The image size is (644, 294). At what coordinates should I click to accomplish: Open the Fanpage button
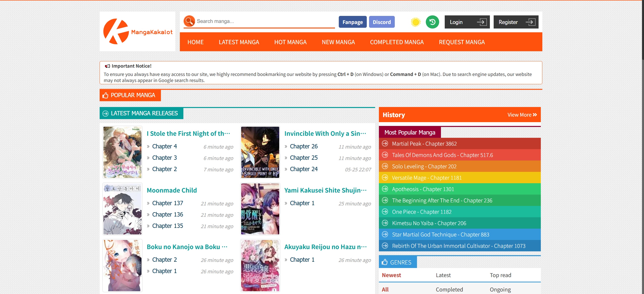pos(353,22)
